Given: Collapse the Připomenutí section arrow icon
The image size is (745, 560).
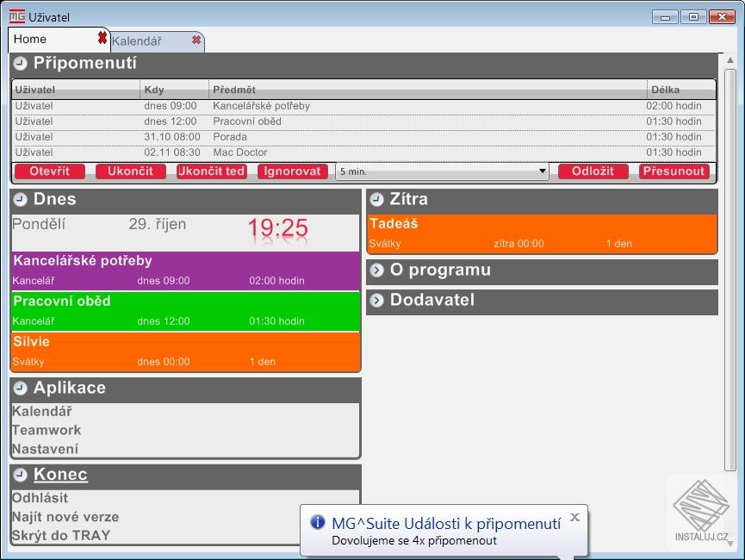Looking at the screenshot, I should tap(20, 63).
